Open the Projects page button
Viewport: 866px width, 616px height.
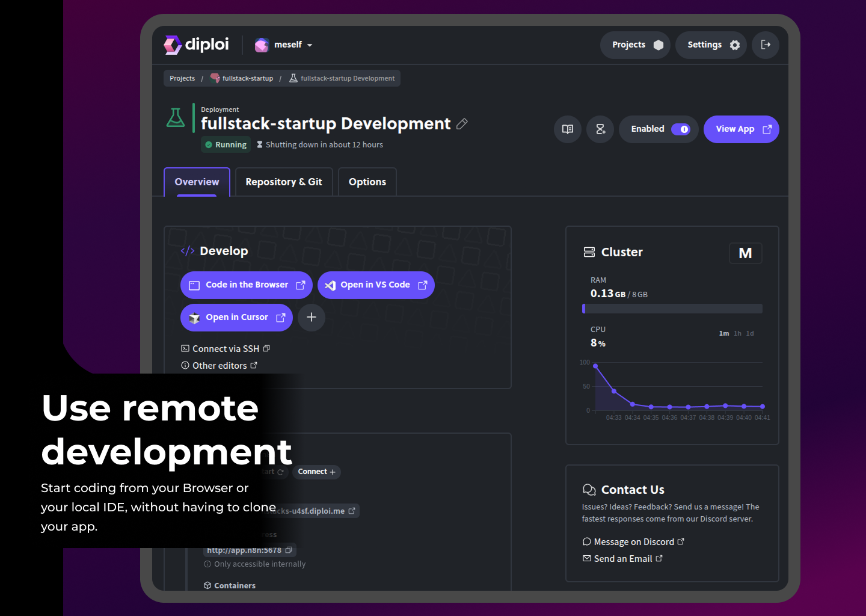pos(635,45)
